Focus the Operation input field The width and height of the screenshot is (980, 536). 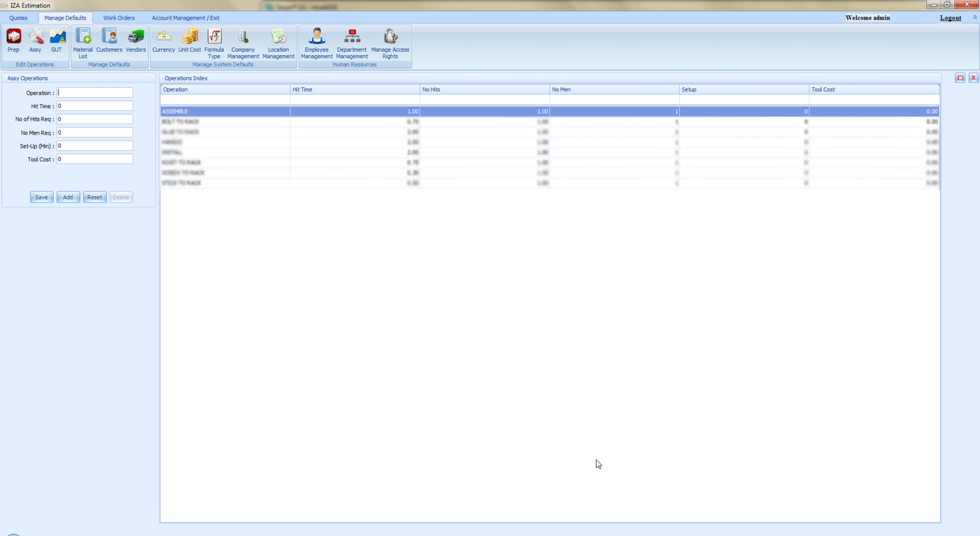(95, 93)
